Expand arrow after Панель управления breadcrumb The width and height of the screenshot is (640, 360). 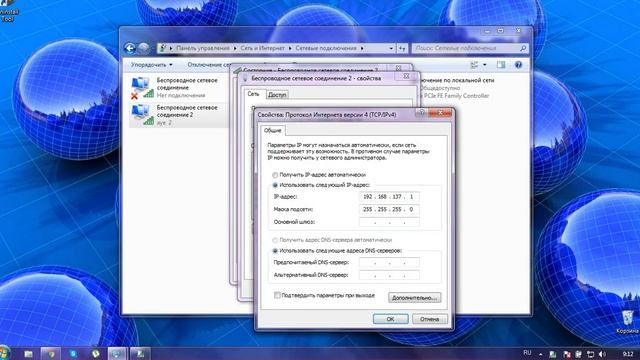tap(235, 48)
